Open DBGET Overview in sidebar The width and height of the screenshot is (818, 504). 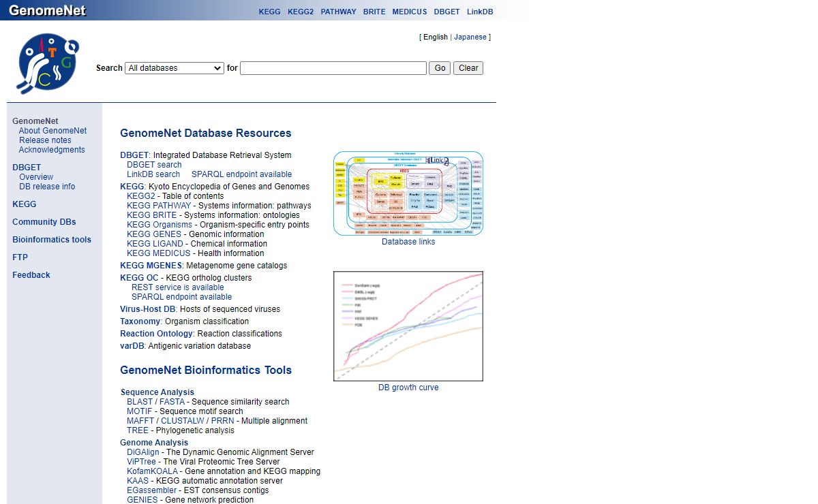pyautogui.click(x=36, y=177)
